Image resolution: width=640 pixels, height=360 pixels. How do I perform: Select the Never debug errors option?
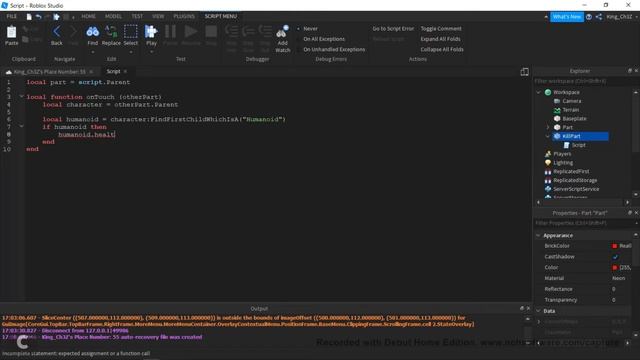point(310,29)
